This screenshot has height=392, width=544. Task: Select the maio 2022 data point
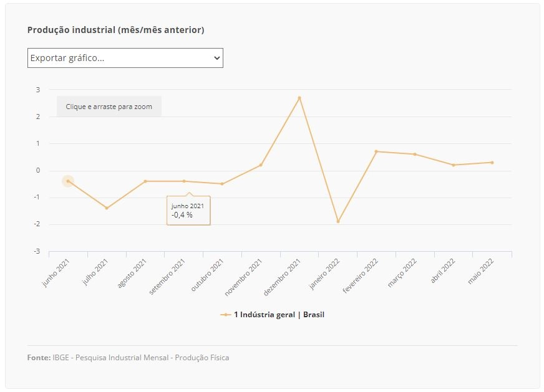point(492,162)
